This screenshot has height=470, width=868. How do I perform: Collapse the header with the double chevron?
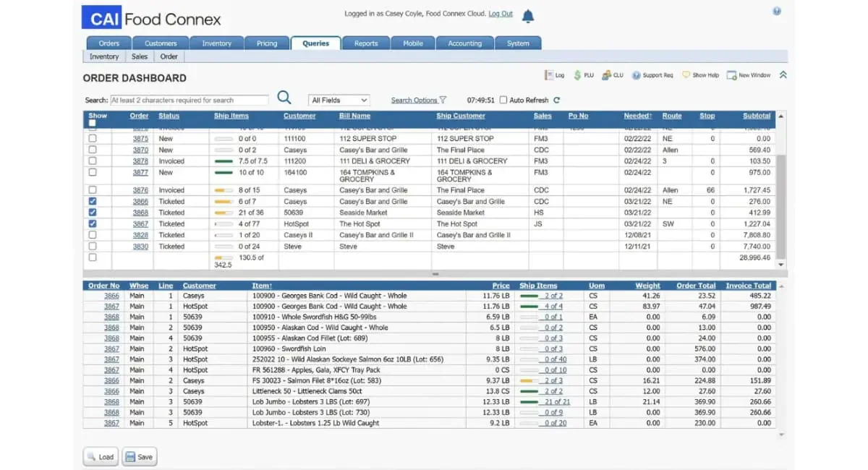pos(783,74)
